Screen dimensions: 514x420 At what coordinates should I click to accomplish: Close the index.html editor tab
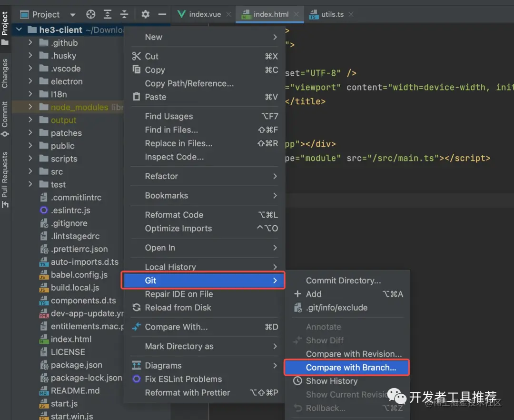[297, 14]
